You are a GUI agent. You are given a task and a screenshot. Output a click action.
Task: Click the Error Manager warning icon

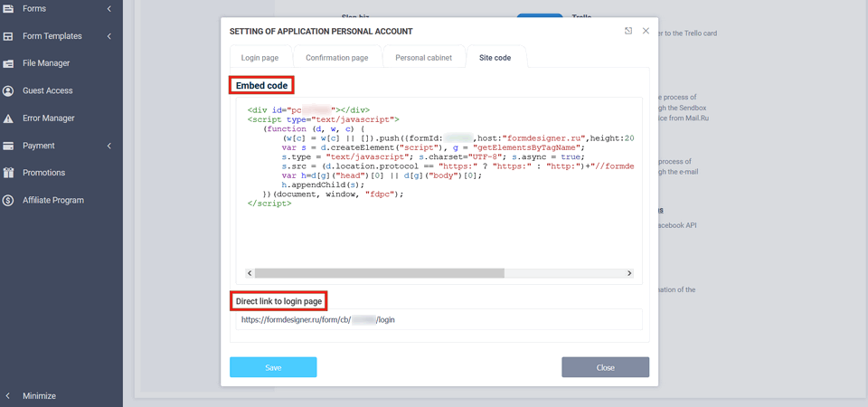(x=8, y=118)
